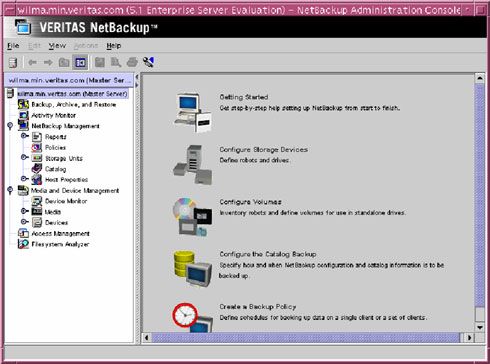Click the tools/wizard toolbar icon
The width and height of the screenshot is (490, 364).
pos(148,62)
